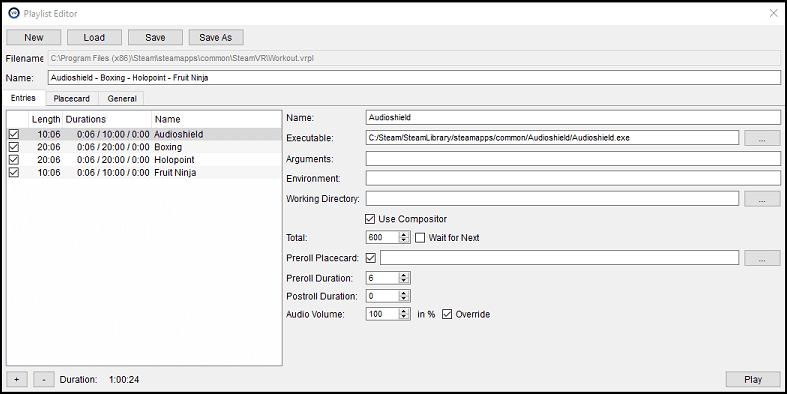Raise Audio Volume with up arrow
Image resolution: width=787 pixels, height=394 pixels.
pyautogui.click(x=404, y=311)
